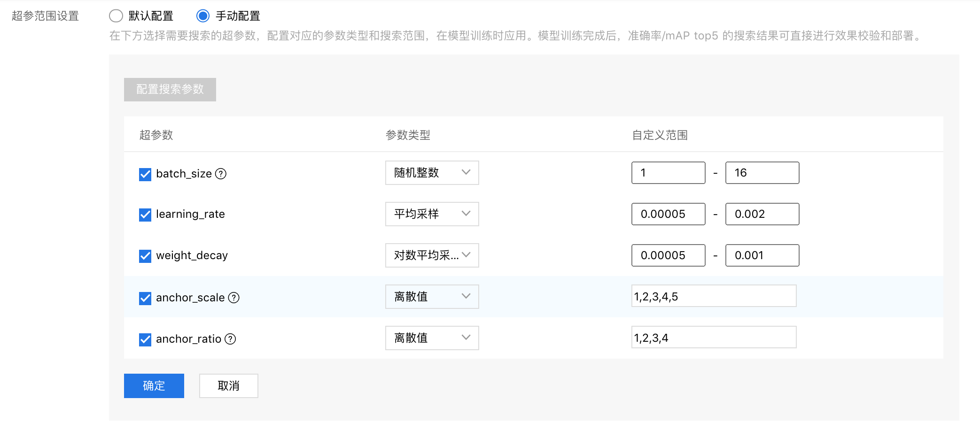Open the 平均采样 type dropdown for learning_rate
Viewport: 980px width, 430px height.
(x=432, y=214)
